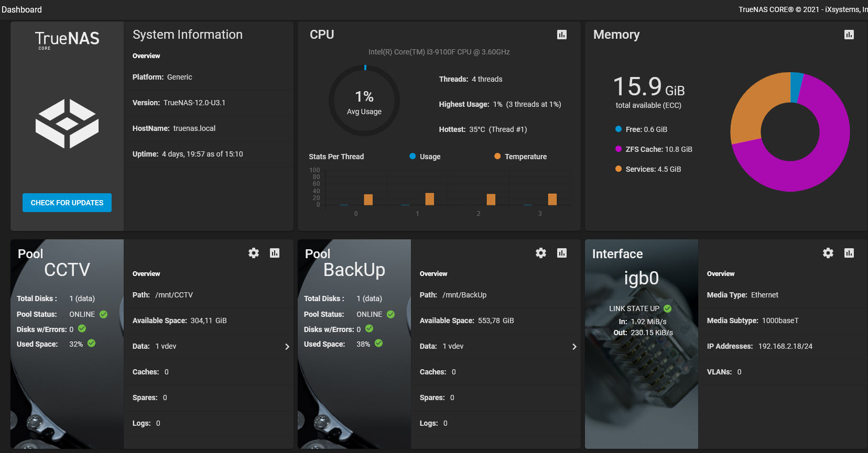Click the 15.9 GiB total memory value
868x453 pixels.
tap(649, 86)
